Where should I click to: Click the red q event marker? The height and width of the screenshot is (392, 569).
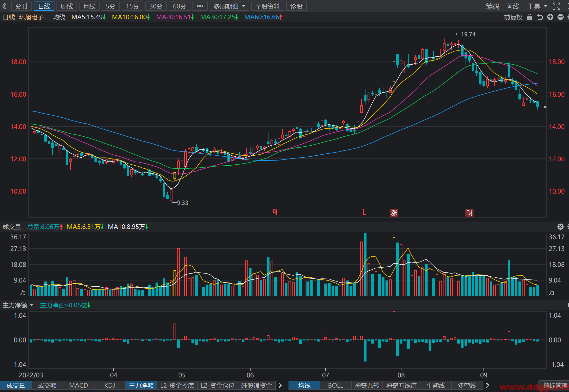click(275, 211)
